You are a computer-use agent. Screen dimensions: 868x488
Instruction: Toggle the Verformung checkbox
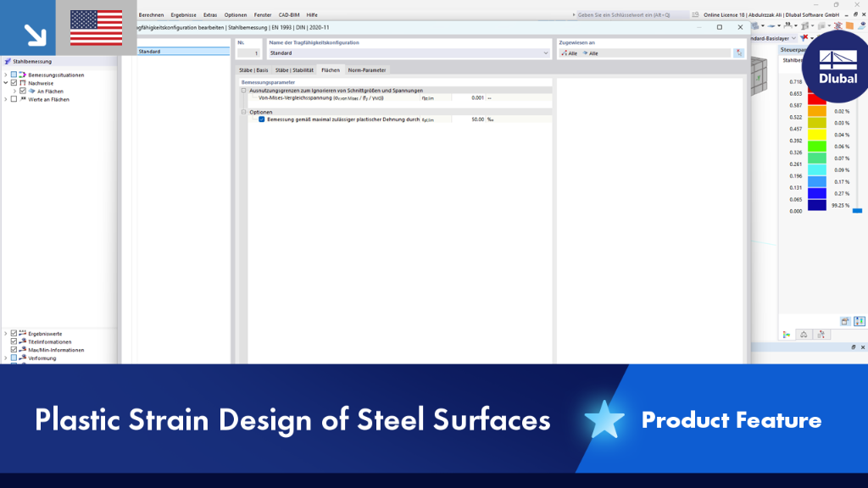pos(14,358)
